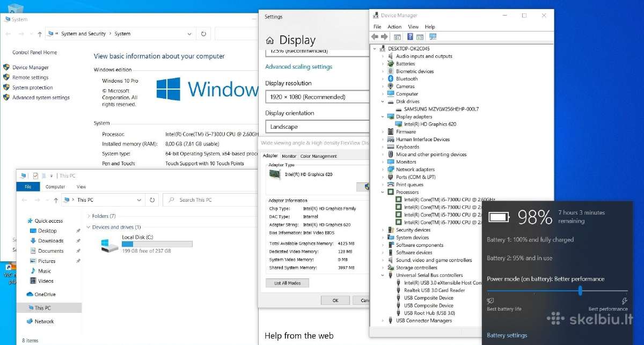This screenshot has width=644, height=345.
Task: Click the Display home icon in Settings
Action: pos(269,40)
